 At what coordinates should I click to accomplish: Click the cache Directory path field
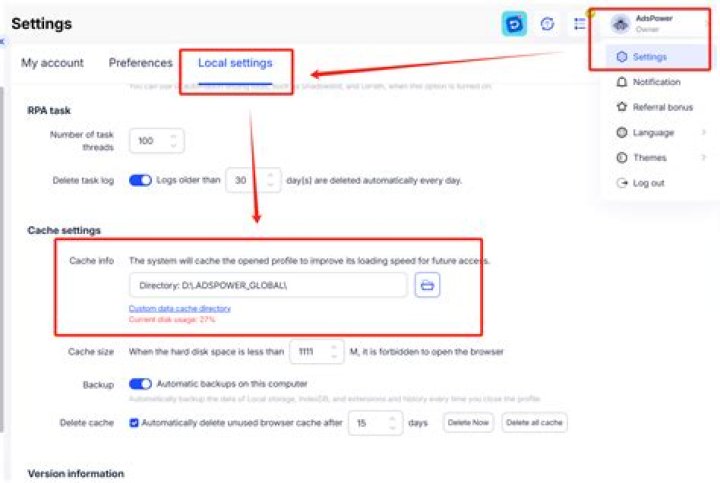coord(268,285)
